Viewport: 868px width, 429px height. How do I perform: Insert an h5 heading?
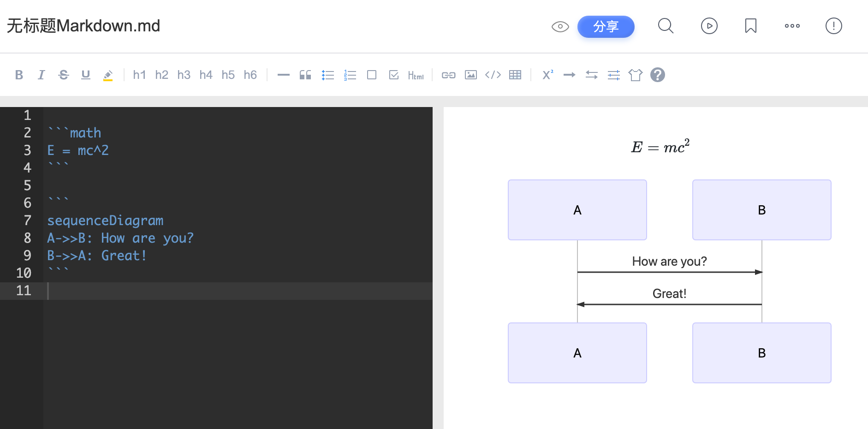(228, 75)
